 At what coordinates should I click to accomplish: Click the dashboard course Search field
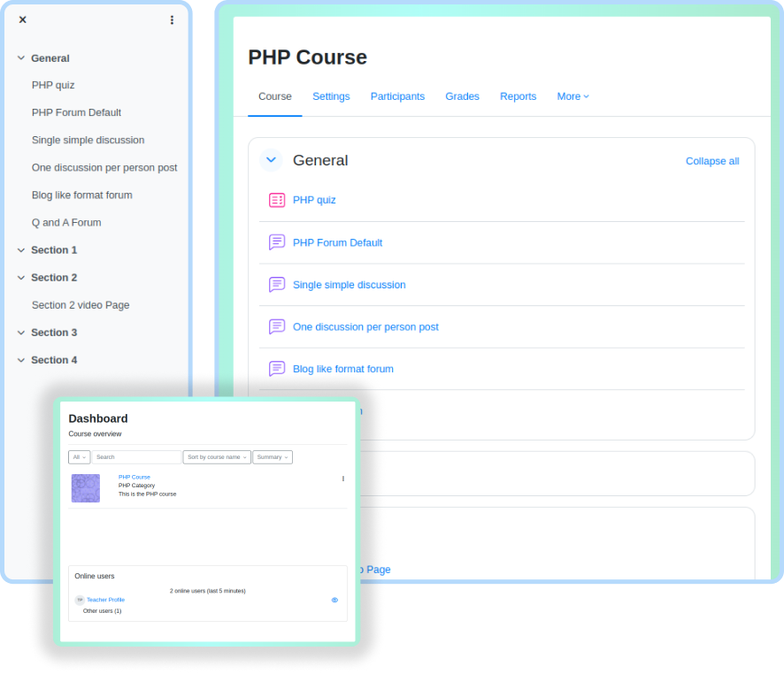(x=136, y=457)
